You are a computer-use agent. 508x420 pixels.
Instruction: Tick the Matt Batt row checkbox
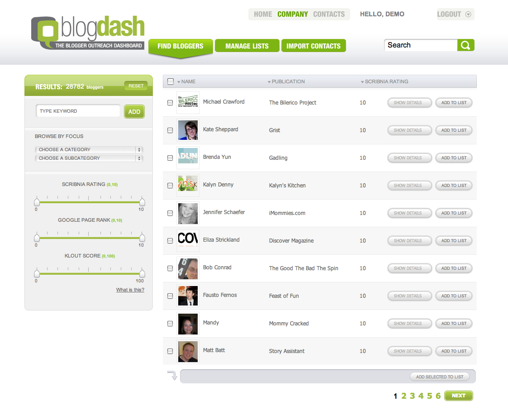point(170,351)
